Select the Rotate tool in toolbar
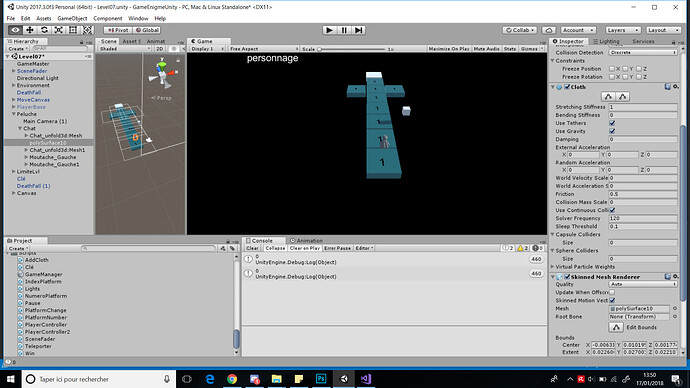This screenshot has height=388, width=690. [44, 30]
